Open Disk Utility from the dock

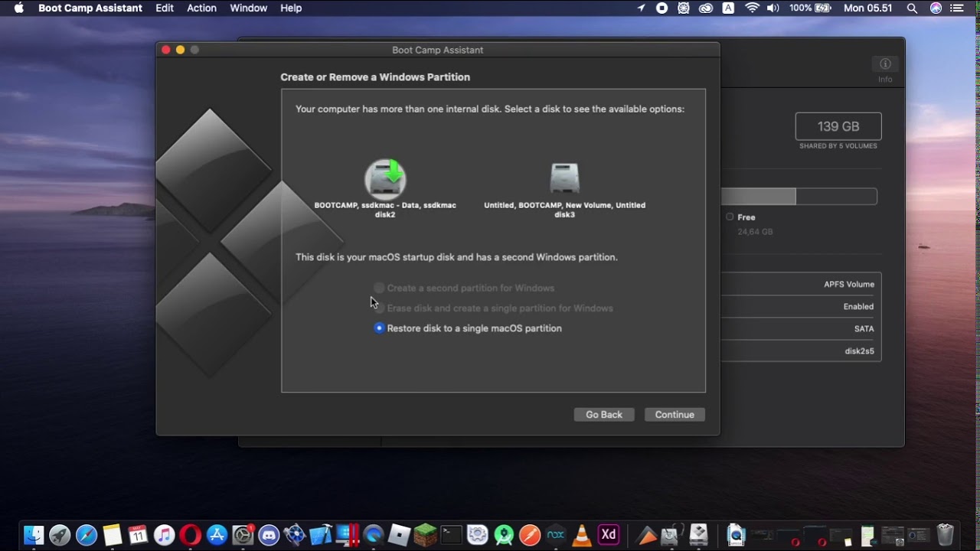click(x=671, y=534)
